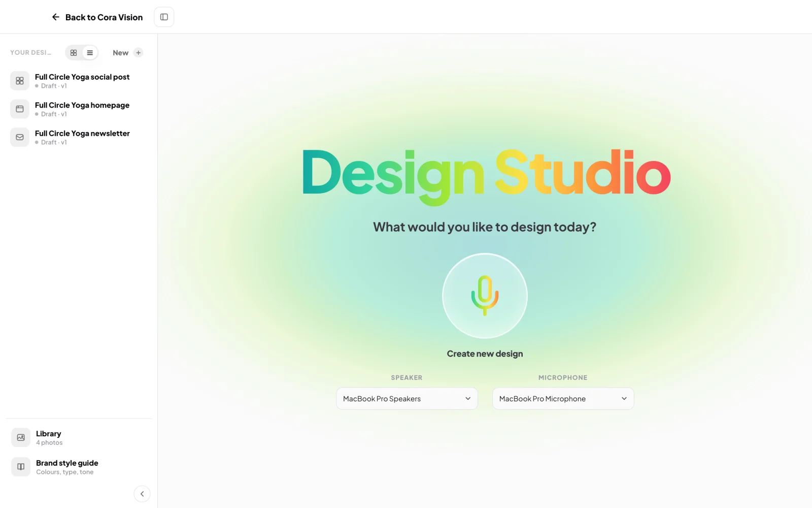Go Back to Cora Vision
This screenshot has width=812, height=508.
tap(97, 17)
